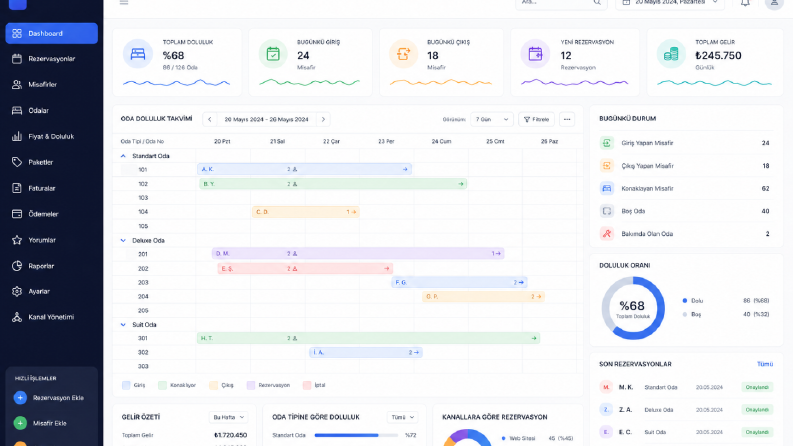793x446 pixels.
Task: Go to next week calendar arrow
Action: tap(323, 119)
